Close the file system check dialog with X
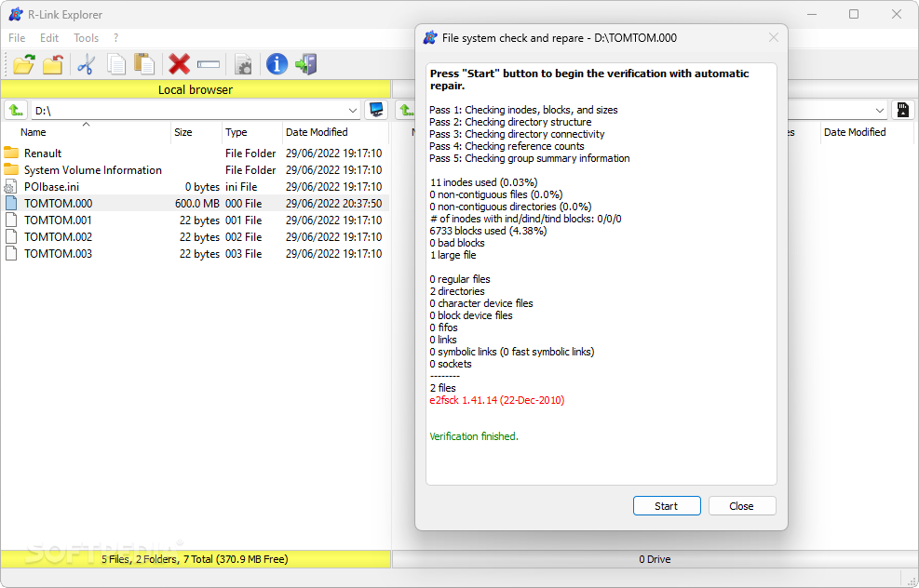The height and width of the screenshot is (588, 919). [x=774, y=37]
